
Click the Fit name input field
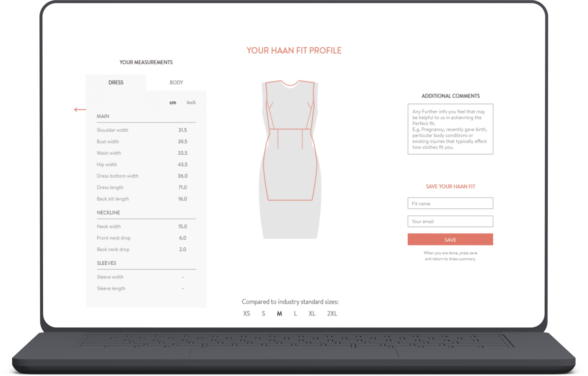click(x=450, y=203)
